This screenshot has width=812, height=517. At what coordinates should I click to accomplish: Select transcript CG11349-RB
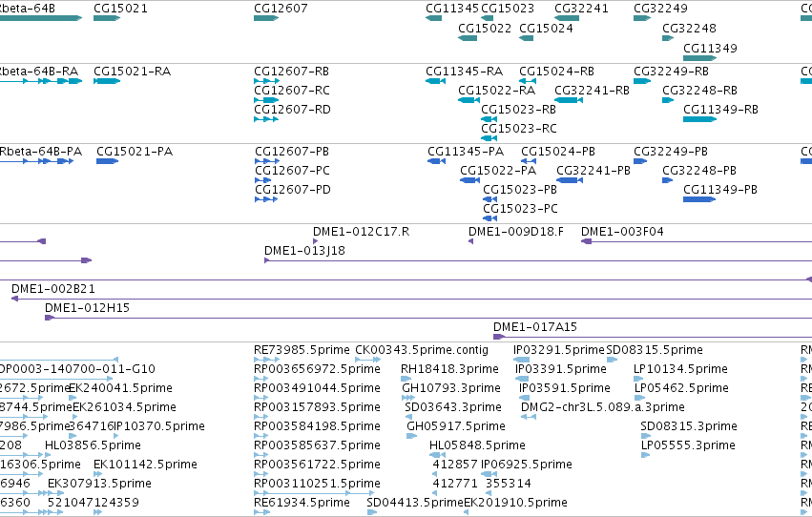tap(700, 119)
